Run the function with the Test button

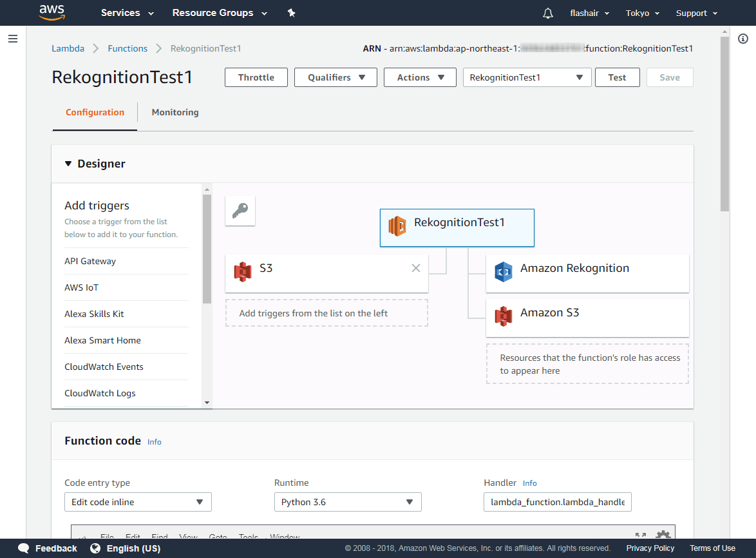(617, 77)
